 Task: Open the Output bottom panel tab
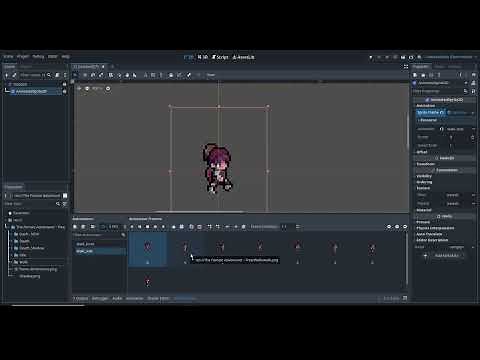coord(81,298)
